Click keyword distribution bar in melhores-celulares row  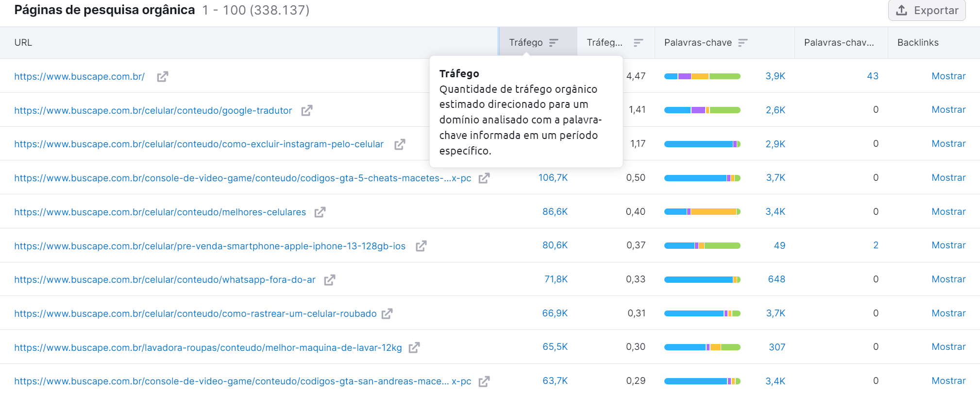(702, 211)
